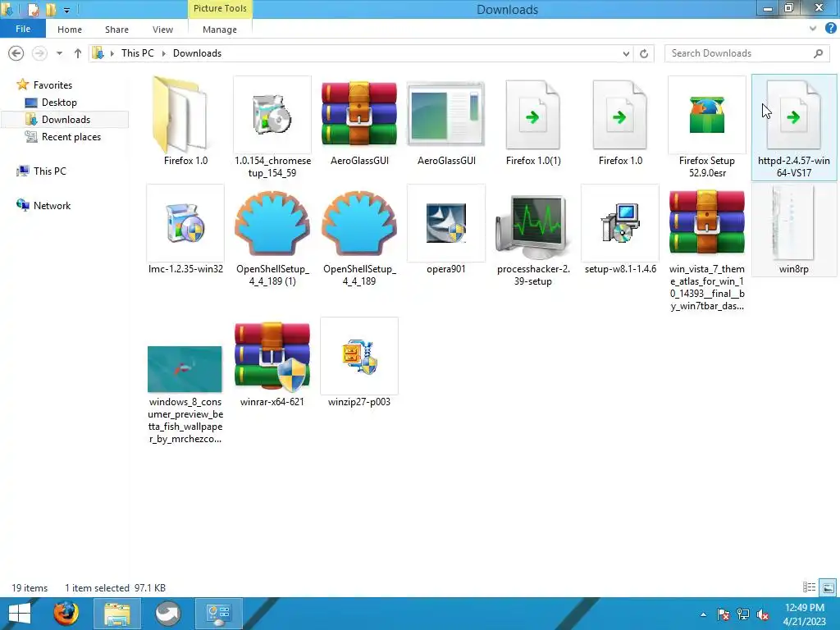Select the opera901 installer icon

point(445,223)
